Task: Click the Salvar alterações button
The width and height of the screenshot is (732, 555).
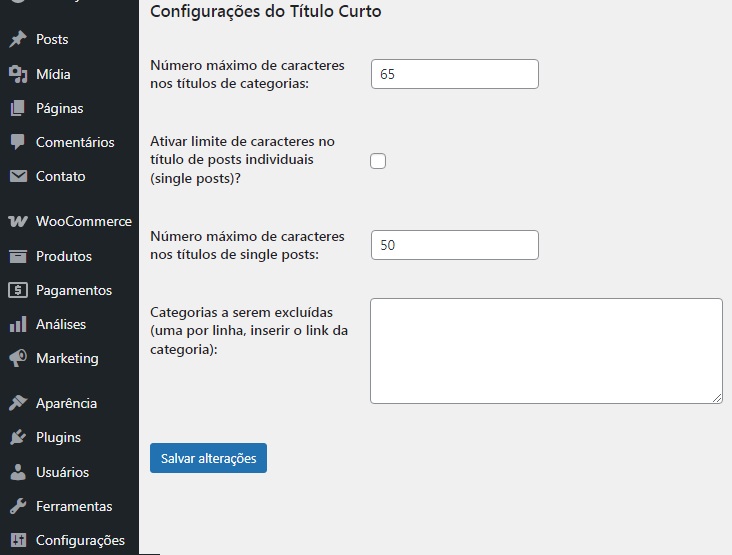Action: coord(208,458)
